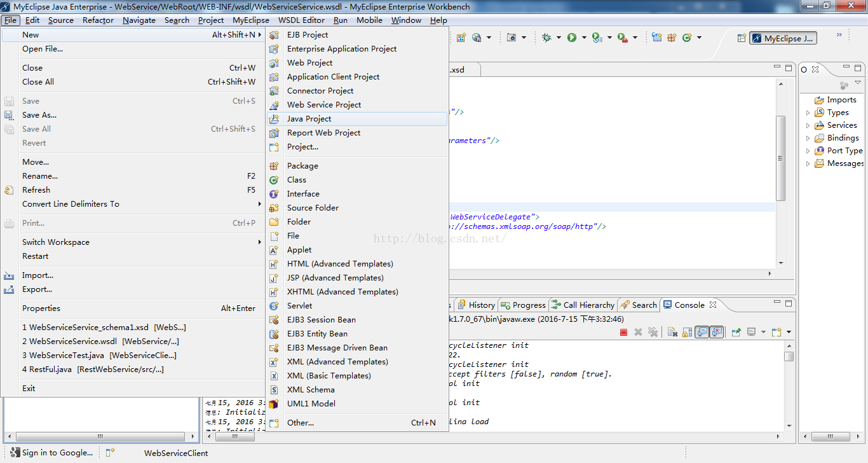The image size is (868, 463).
Task: Open recent file WebServiceTest.java
Action: 133,356
